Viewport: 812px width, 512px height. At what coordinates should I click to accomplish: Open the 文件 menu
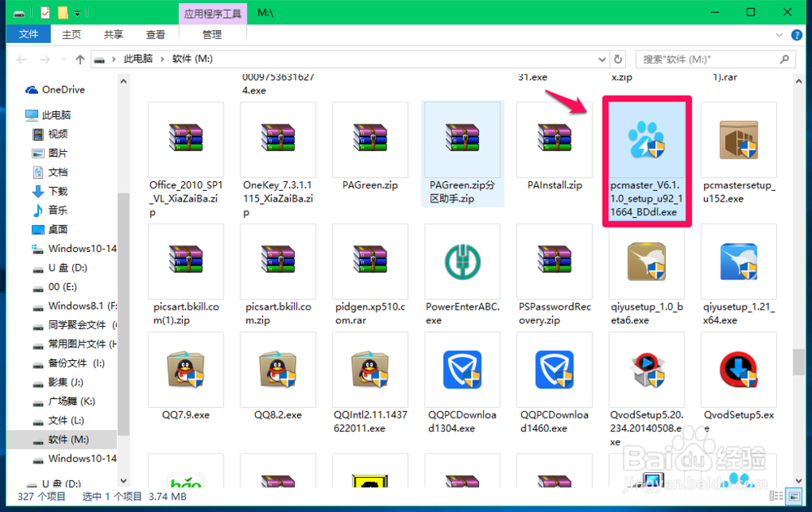28,34
